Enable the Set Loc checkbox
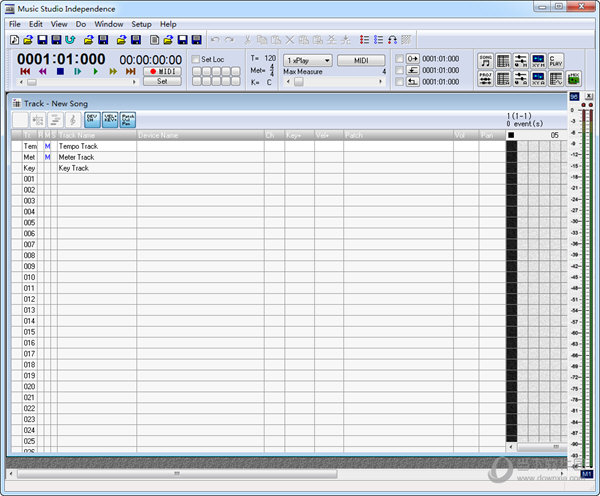 196,59
